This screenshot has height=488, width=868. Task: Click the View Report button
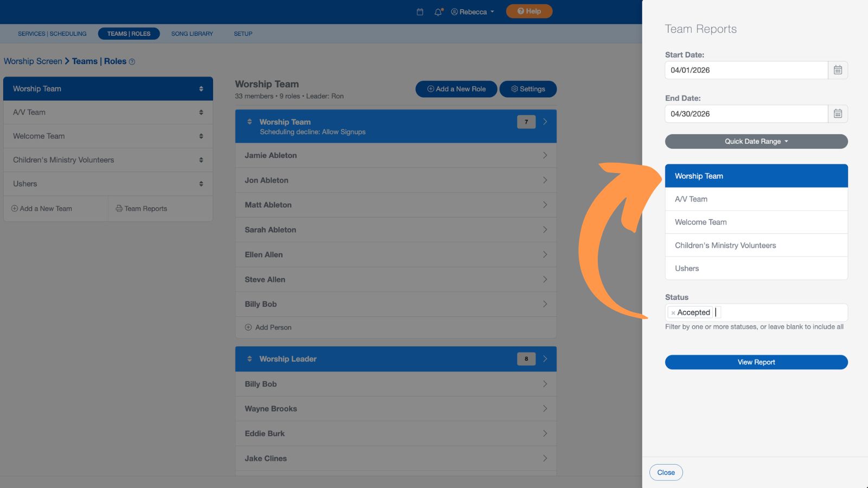click(x=756, y=362)
